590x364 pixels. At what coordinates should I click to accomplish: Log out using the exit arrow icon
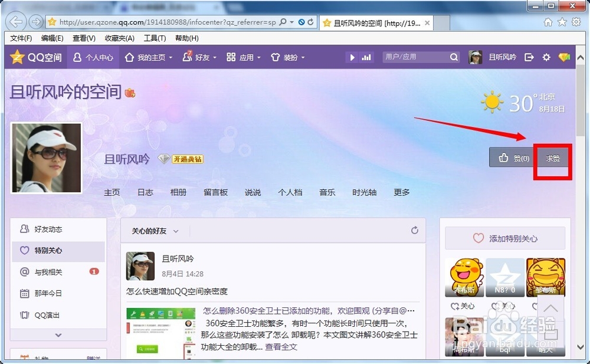529,57
